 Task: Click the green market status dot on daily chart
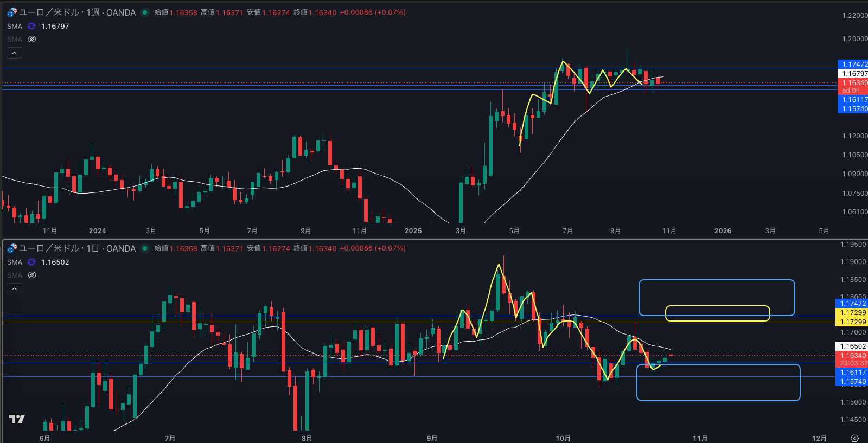tap(145, 248)
